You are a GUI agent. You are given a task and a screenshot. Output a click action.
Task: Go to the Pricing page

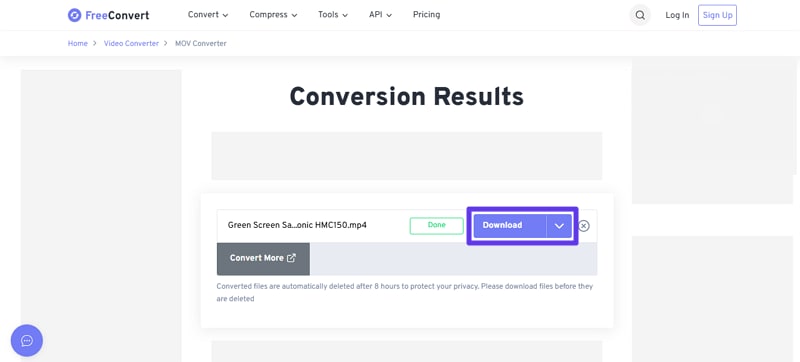click(x=427, y=15)
